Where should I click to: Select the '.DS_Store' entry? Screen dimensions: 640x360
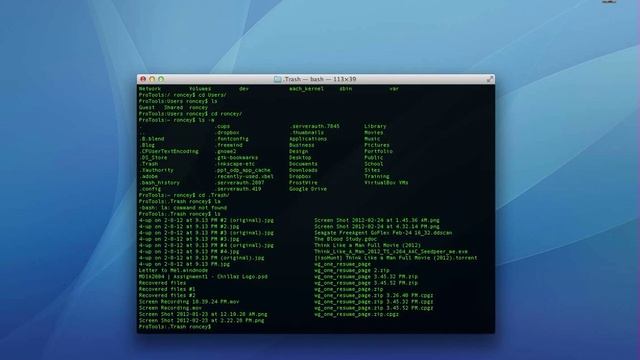[x=153, y=158]
